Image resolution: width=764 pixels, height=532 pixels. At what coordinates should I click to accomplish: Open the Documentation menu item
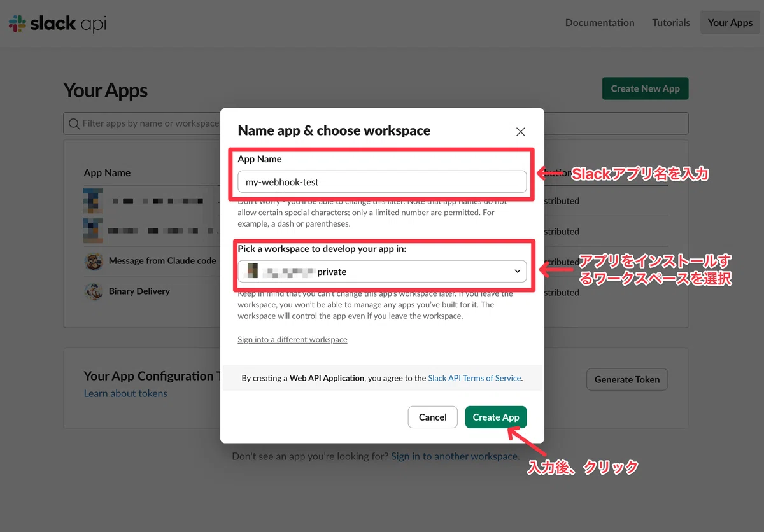point(600,22)
